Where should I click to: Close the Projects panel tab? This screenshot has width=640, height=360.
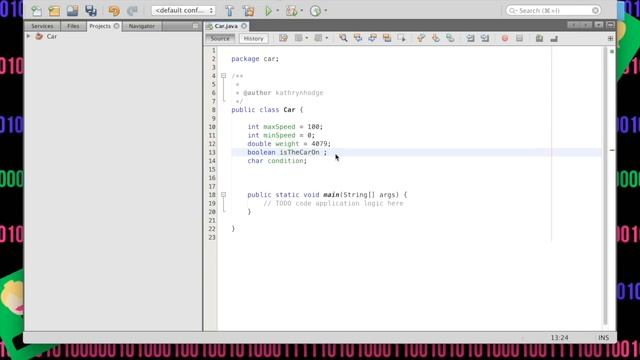116,26
